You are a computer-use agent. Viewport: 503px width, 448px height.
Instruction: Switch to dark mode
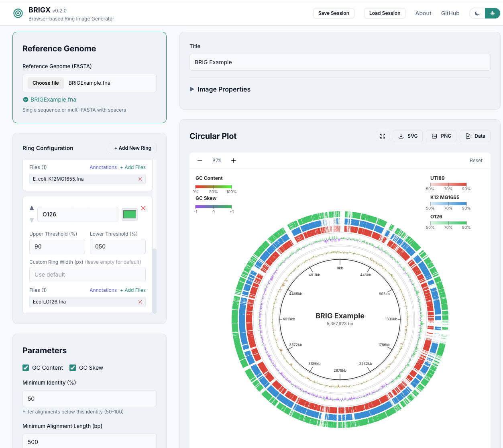click(477, 13)
